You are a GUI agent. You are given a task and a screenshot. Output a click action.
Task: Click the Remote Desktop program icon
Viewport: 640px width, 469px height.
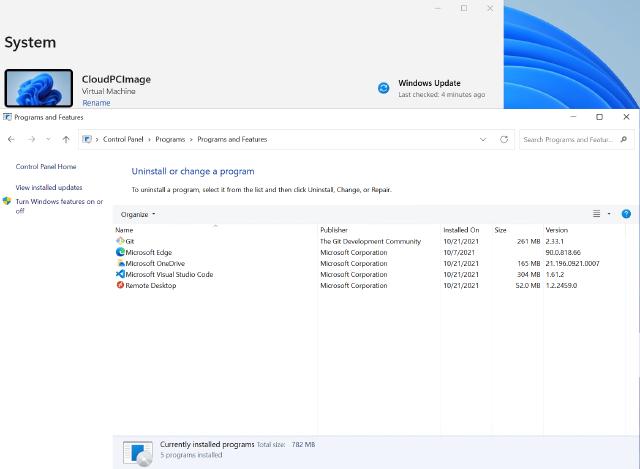[120, 285]
